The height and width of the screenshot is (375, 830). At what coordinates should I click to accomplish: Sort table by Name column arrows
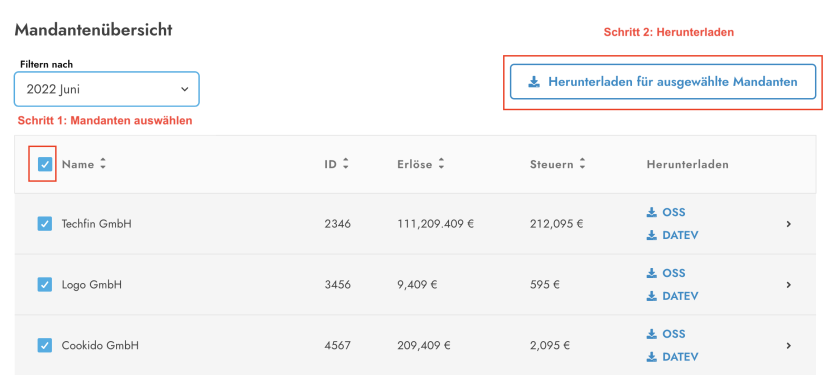point(103,164)
